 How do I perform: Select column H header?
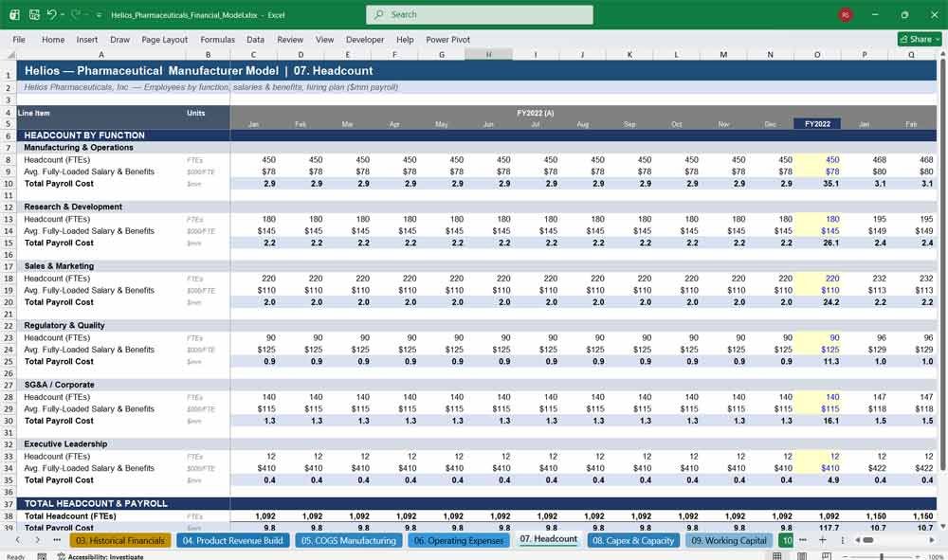(488, 54)
